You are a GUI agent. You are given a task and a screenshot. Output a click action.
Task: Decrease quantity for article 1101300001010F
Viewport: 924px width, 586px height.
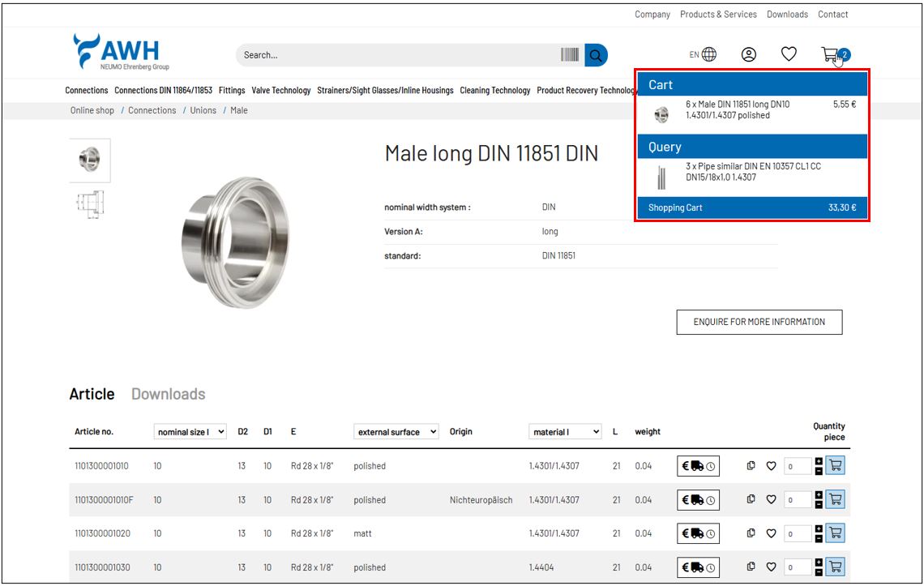pyautogui.click(x=819, y=505)
